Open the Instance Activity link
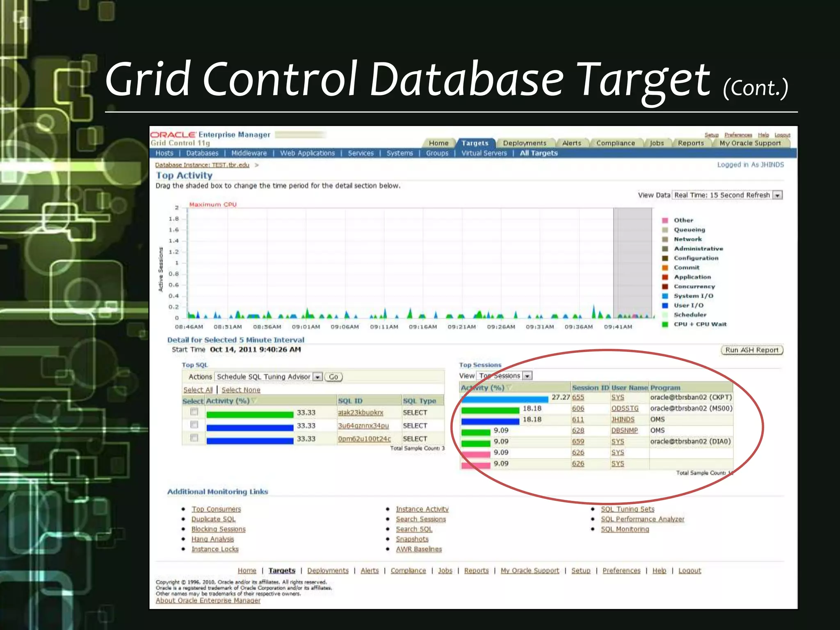The width and height of the screenshot is (840, 630). point(422,509)
